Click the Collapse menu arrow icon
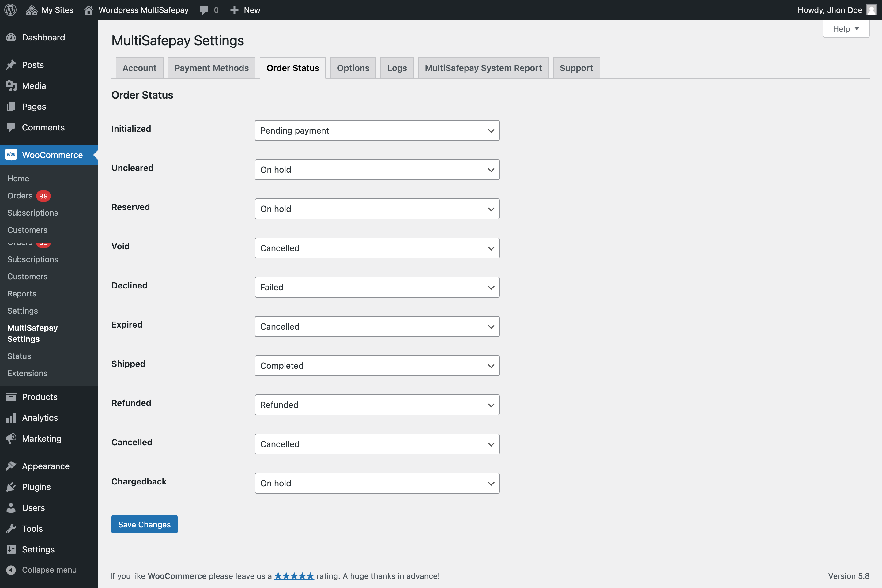This screenshot has width=882, height=588. [11, 570]
